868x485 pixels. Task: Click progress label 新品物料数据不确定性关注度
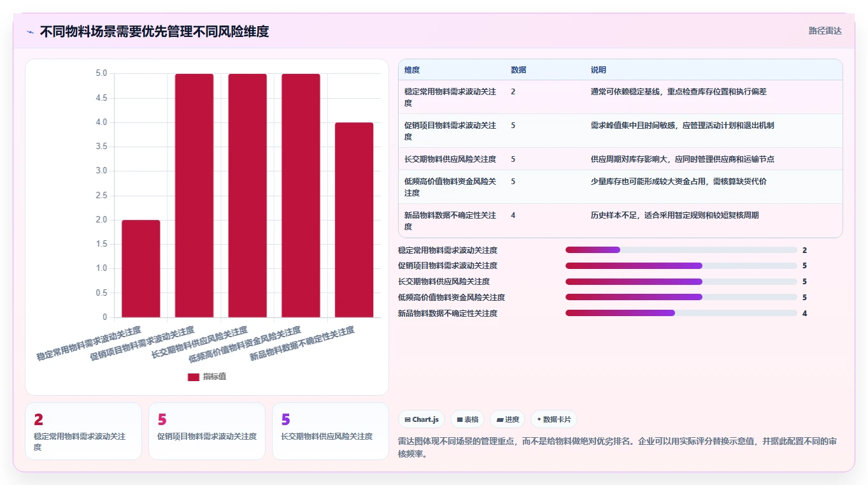[x=448, y=314]
